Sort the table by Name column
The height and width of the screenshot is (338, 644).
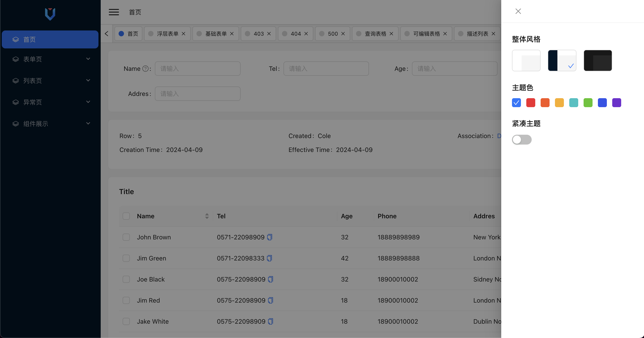207,216
